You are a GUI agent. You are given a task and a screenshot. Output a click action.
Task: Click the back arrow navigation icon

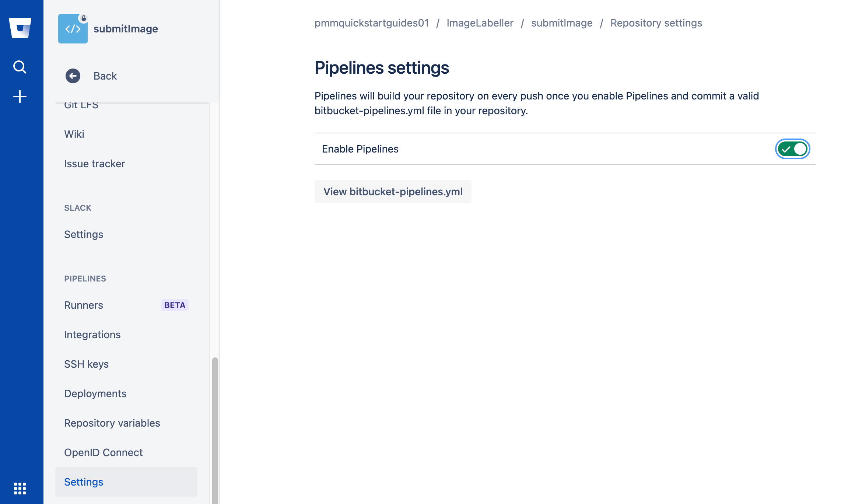coord(74,76)
